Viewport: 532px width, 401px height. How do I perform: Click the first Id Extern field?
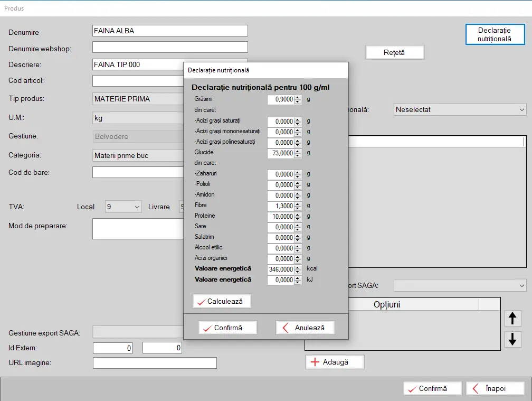(x=112, y=348)
